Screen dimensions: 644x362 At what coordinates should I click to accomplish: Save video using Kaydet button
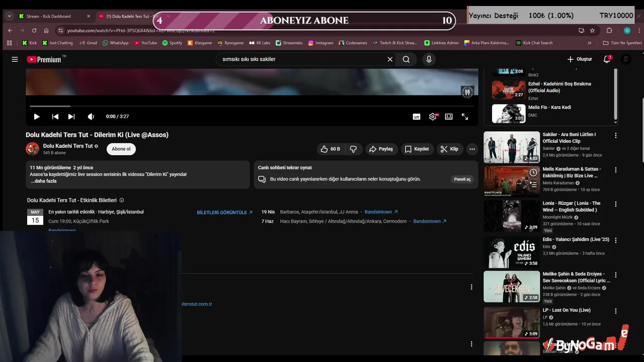pos(417,149)
